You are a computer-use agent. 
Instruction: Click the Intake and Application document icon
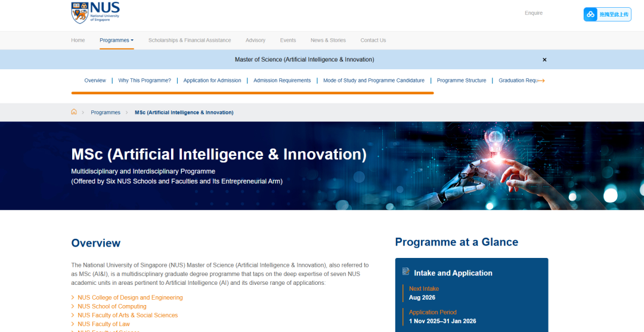[406, 272]
